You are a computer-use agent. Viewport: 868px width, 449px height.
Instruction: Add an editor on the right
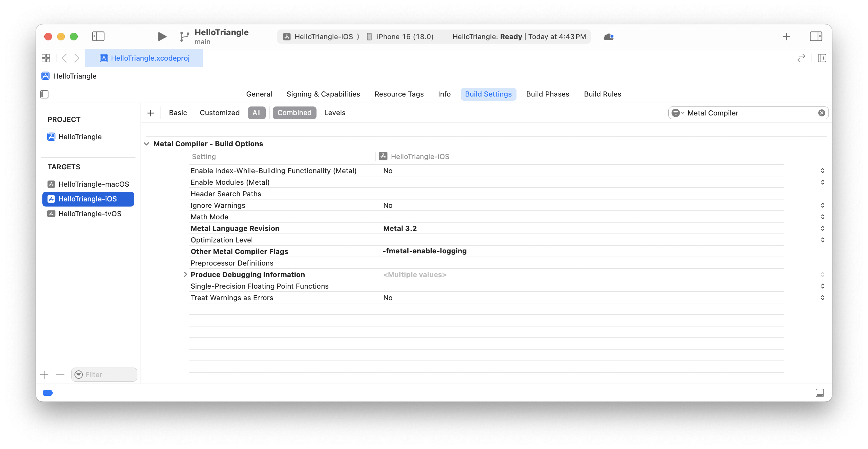822,58
